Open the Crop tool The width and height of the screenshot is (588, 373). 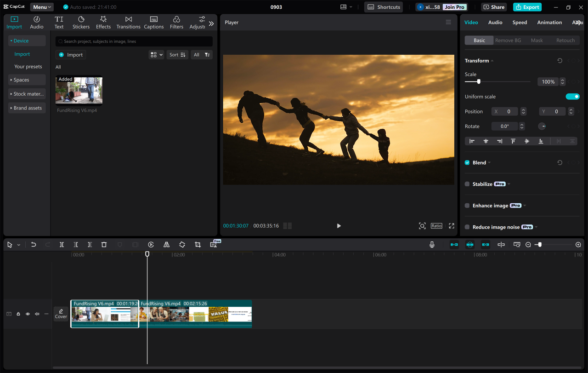point(198,244)
